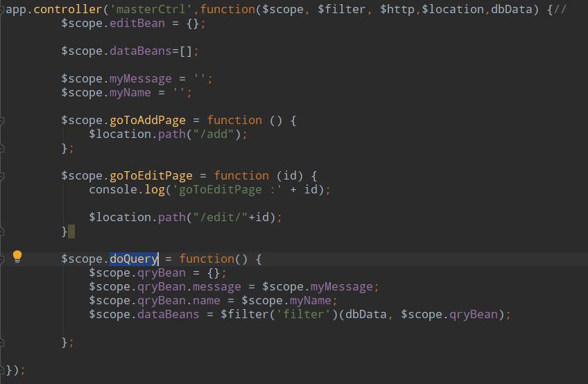Click the fold end marker beside the olive caret block
Image resolution: width=588 pixels, height=384 pixels.
1,232
